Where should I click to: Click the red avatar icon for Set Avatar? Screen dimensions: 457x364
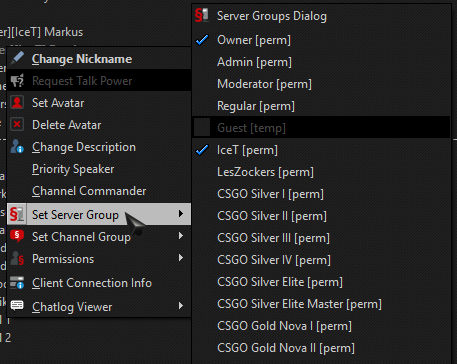pyautogui.click(x=17, y=103)
